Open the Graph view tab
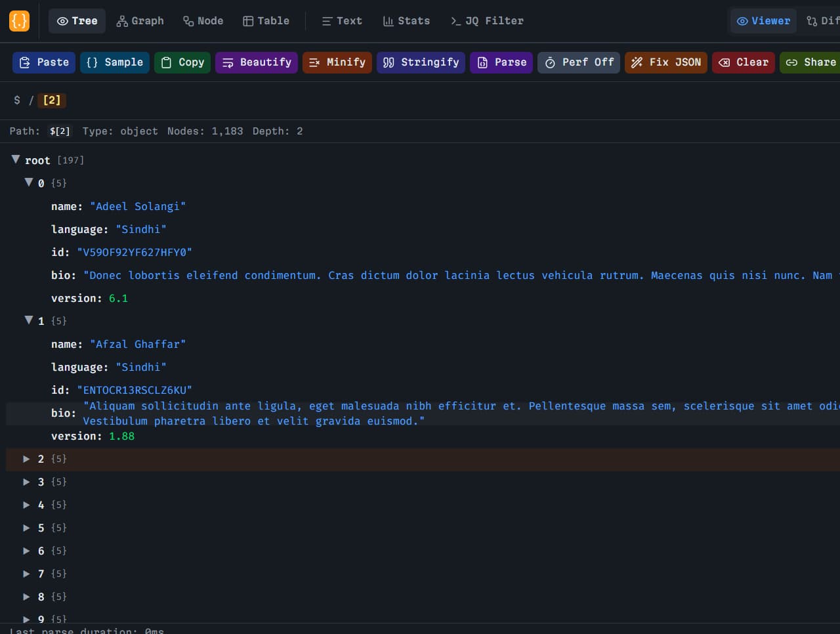Image resolution: width=840 pixels, height=634 pixels. tap(140, 21)
